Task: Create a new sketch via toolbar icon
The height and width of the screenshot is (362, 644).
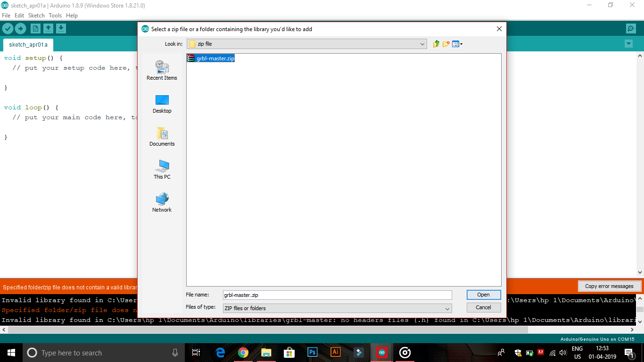Action: pos(35,28)
